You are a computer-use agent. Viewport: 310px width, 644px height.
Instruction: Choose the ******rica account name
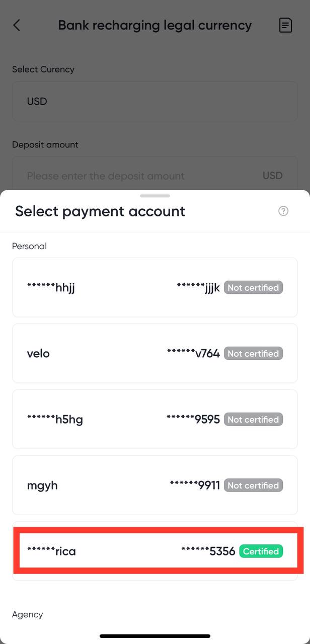tap(51, 551)
